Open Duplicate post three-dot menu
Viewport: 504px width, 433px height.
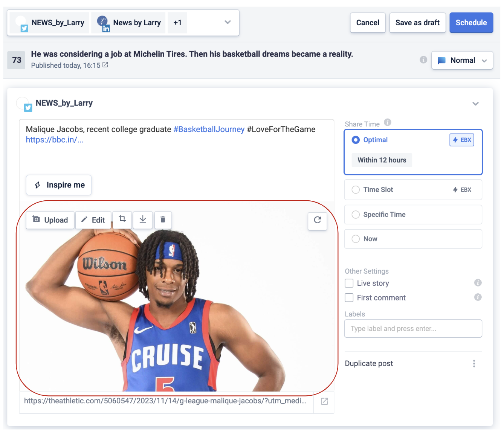pos(474,363)
